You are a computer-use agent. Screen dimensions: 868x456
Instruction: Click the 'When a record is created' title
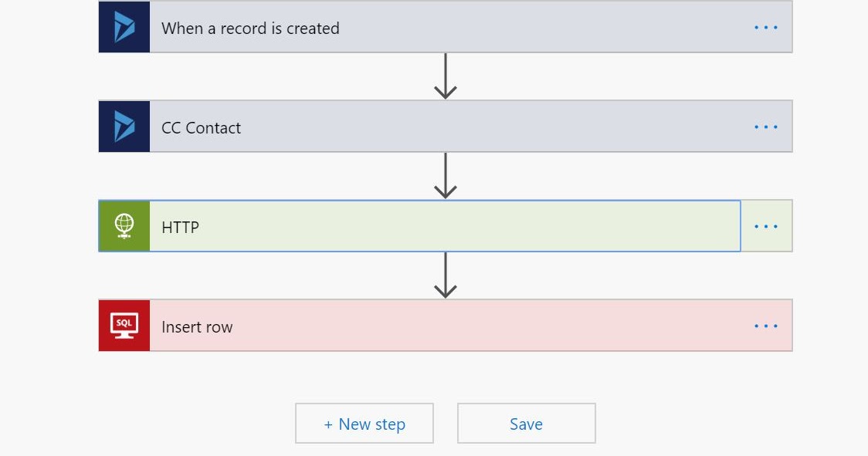[250, 28]
